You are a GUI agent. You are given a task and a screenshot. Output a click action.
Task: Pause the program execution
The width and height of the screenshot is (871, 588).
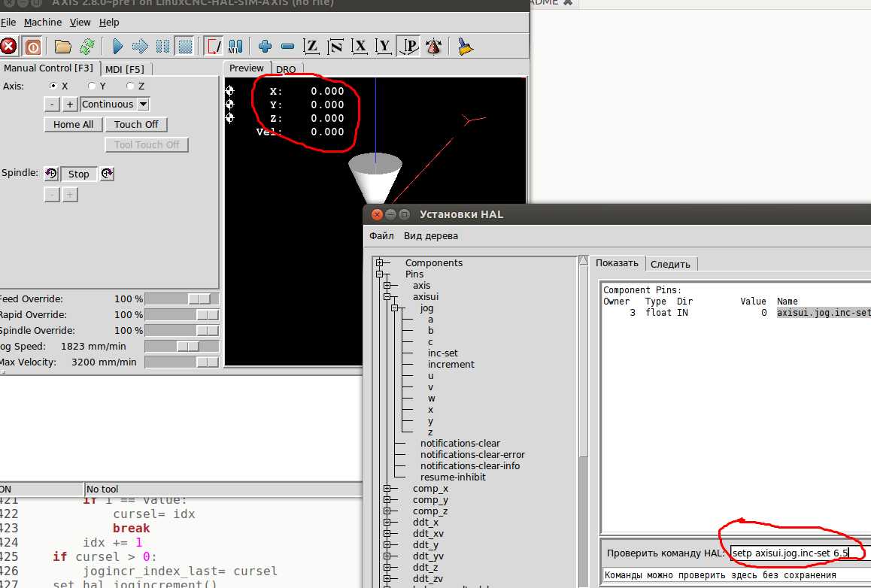click(x=162, y=46)
